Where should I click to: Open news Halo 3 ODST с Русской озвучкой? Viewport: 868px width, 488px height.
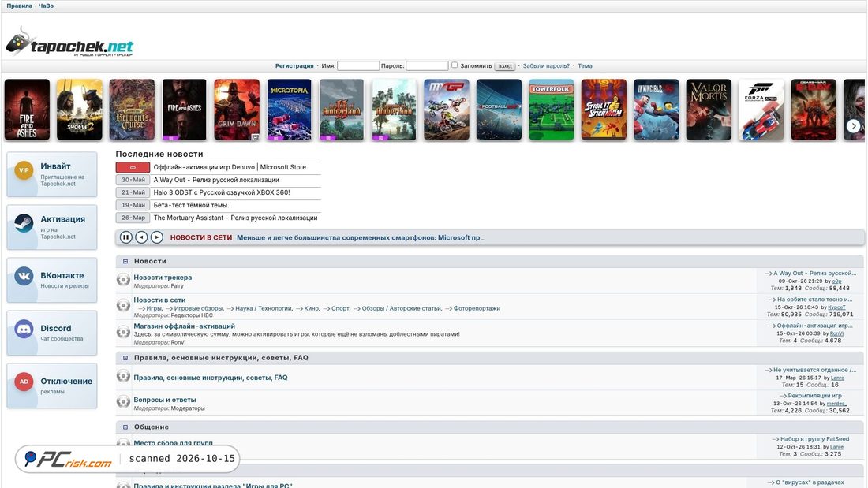coord(222,192)
